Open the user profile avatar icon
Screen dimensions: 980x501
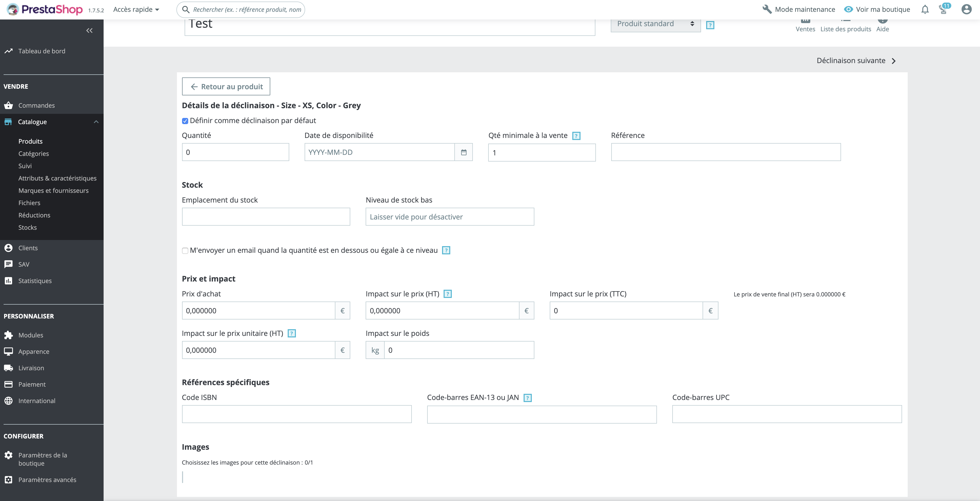click(x=966, y=9)
